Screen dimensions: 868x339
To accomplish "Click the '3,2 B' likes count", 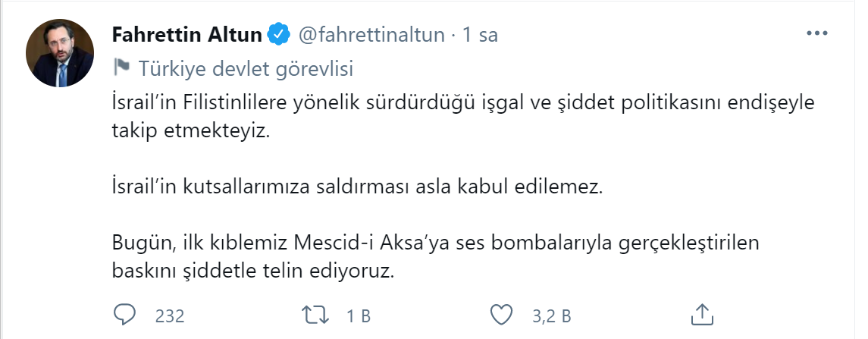I will tap(551, 315).
